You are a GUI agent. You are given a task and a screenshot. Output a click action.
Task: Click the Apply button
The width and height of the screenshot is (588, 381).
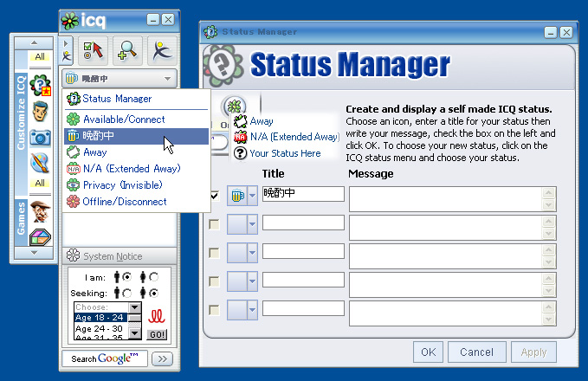[533, 352]
